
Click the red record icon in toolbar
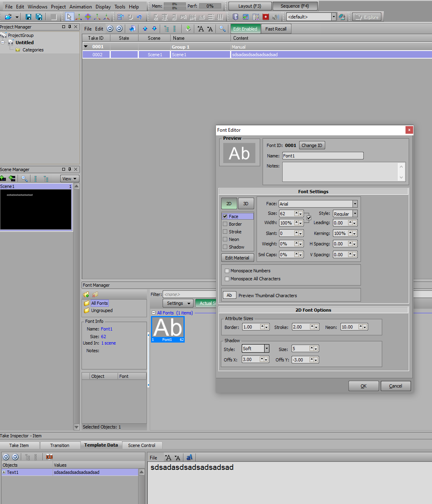click(x=265, y=17)
